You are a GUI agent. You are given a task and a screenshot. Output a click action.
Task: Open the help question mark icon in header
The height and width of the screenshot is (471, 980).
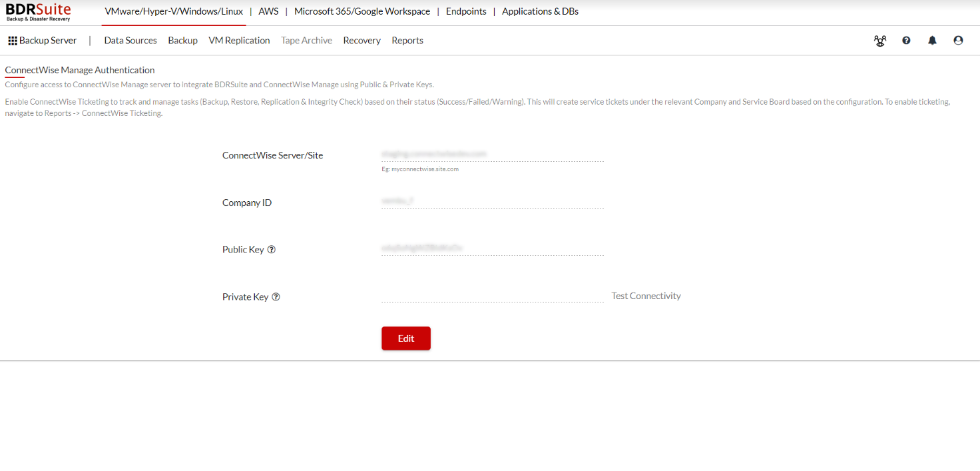pos(906,41)
